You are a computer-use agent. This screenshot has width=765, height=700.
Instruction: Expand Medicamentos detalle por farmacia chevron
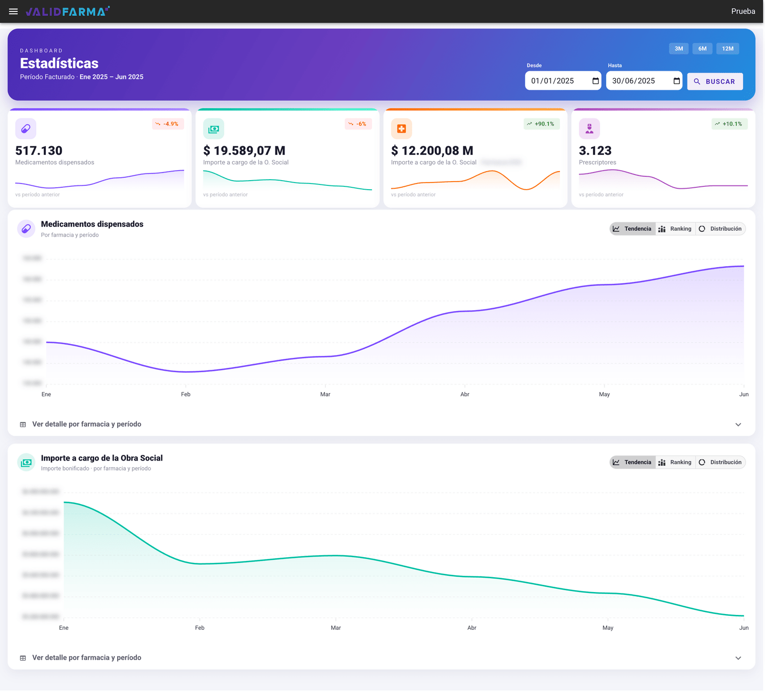click(x=738, y=425)
